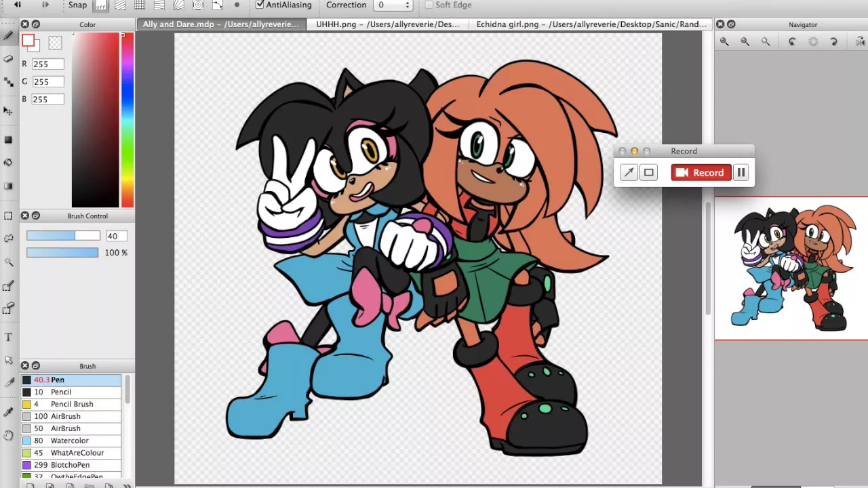868x488 pixels.
Task: Enable crisscross grid snap
Action: point(140,5)
